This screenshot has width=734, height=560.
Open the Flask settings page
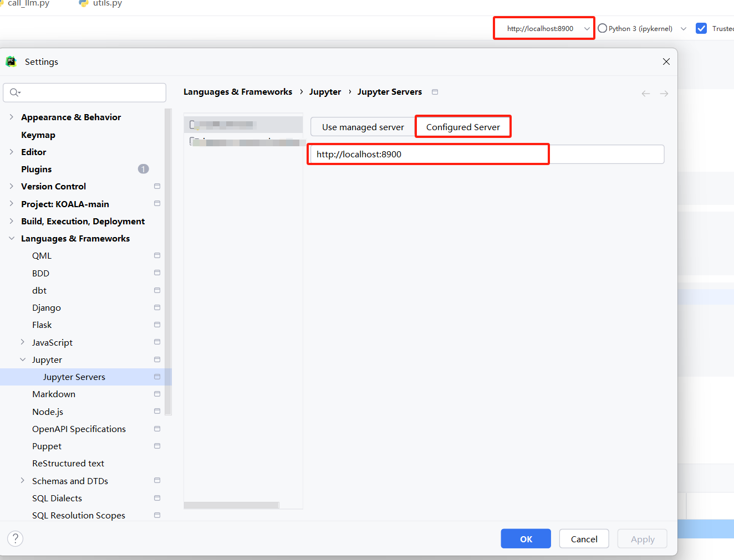pyautogui.click(x=42, y=325)
